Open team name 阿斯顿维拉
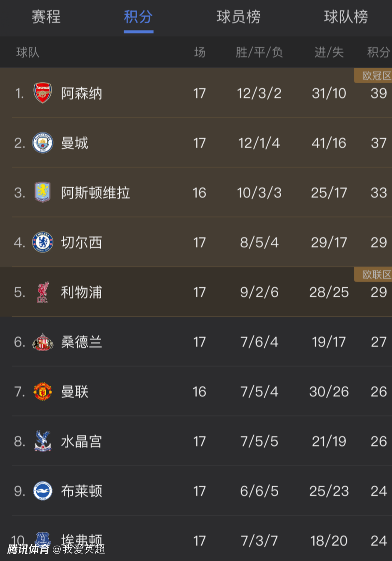 [x=95, y=193]
